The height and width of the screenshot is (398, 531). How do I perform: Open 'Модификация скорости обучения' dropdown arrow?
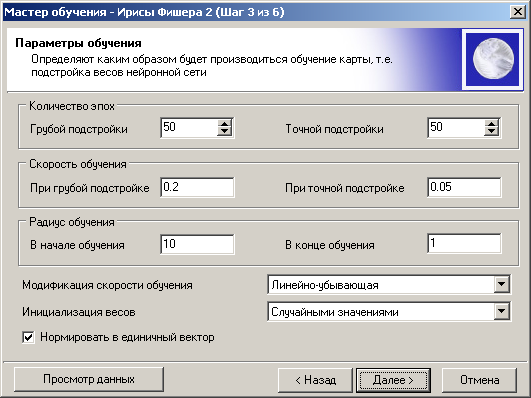pyautogui.click(x=502, y=285)
